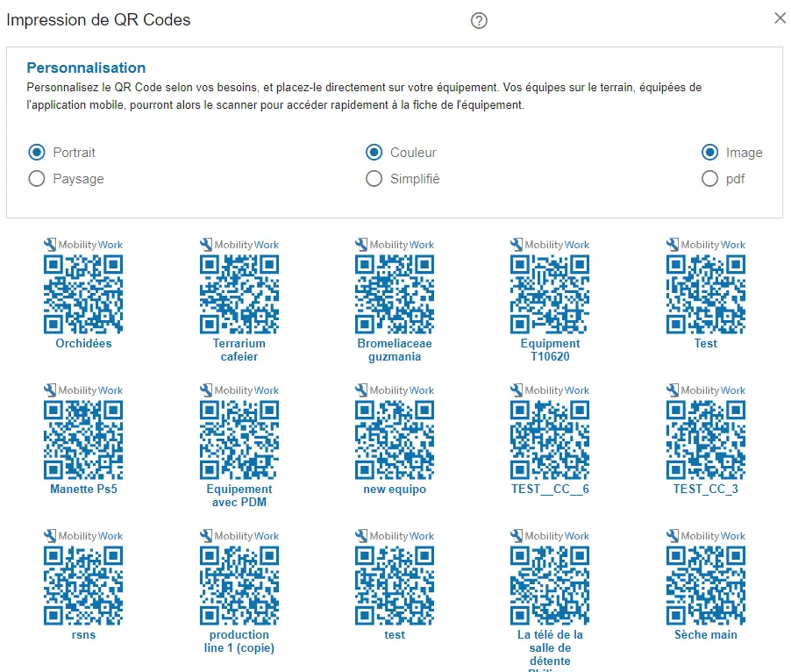Select the Equipement avec PDM label

click(239, 496)
